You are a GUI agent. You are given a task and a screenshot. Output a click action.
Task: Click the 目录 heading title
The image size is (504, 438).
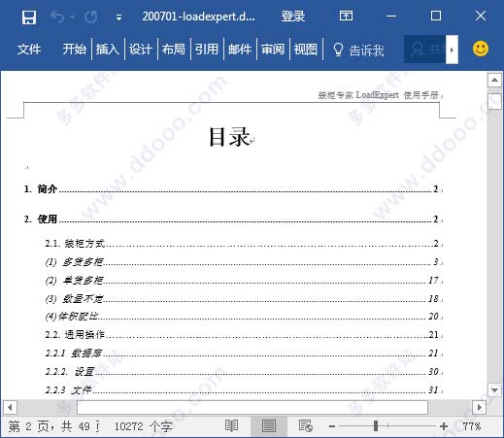tap(229, 136)
